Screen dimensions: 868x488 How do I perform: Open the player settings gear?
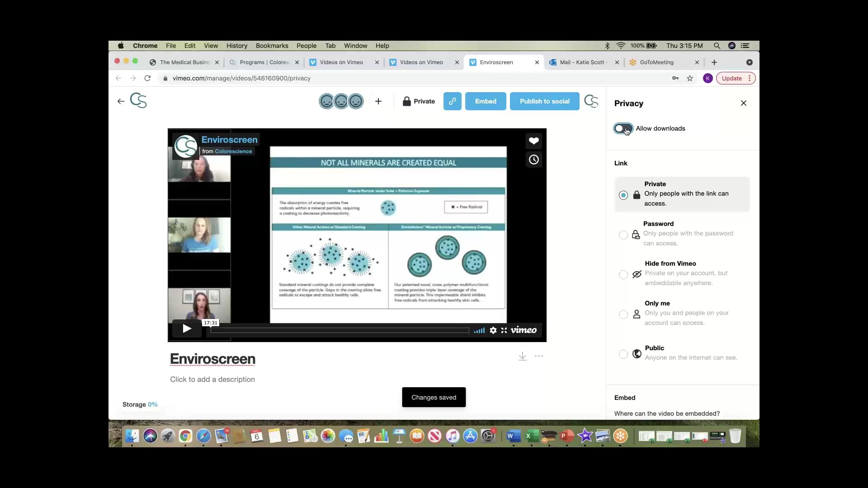click(x=493, y=330)
